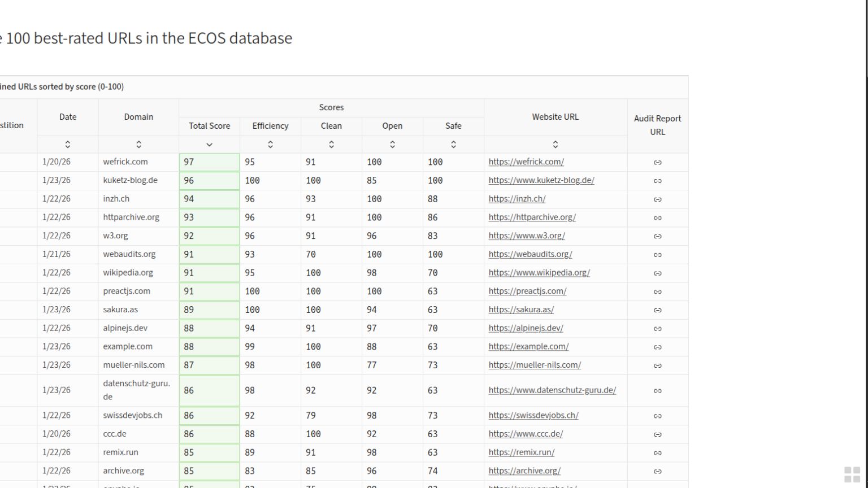
Task: Open the audit report for swissdevjobs.ch
Action: pos(657,415)
